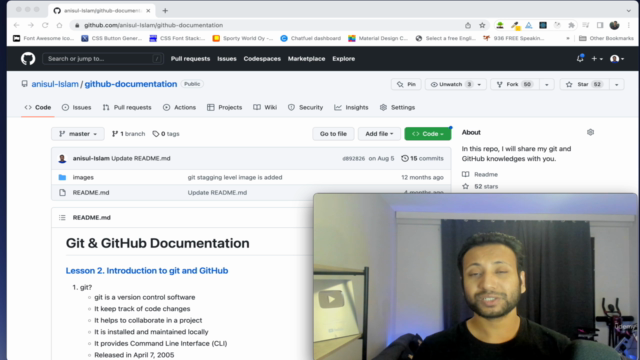
Task: Open the green Code dropdown
Action: point(427,134)
